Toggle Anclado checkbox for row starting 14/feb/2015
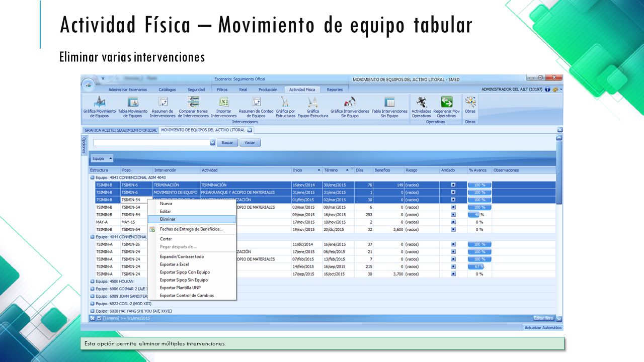The height and width of the screenshot is (362, 644). click(x=453, y=266)
